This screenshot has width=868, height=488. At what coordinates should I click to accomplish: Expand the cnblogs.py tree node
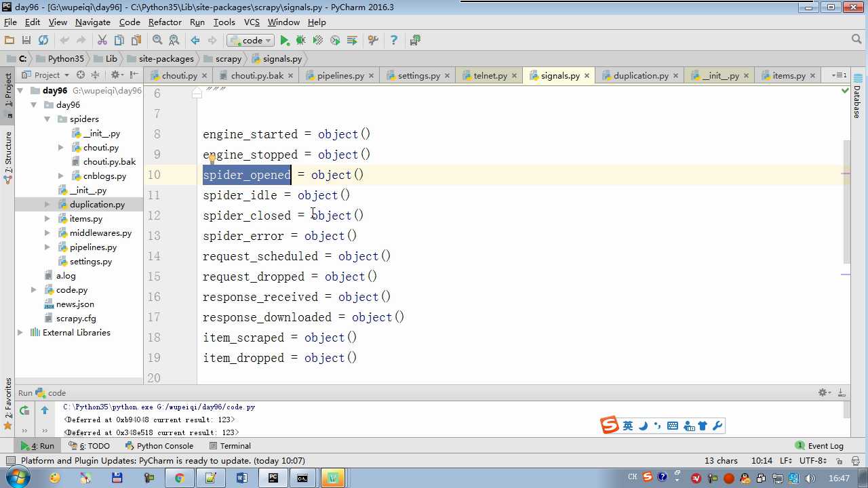pyautogui.click(x=61, y=176)
